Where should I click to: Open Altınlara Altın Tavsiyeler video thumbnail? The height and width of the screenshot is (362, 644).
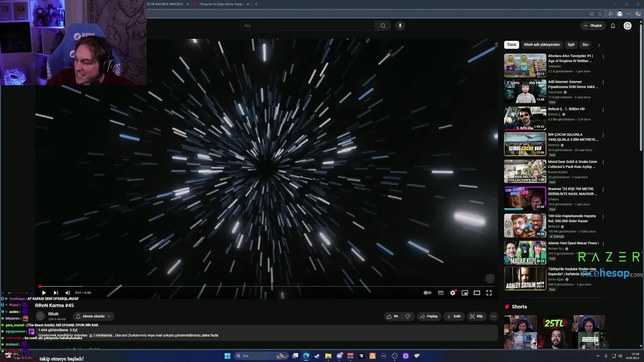tap(525, 65)
